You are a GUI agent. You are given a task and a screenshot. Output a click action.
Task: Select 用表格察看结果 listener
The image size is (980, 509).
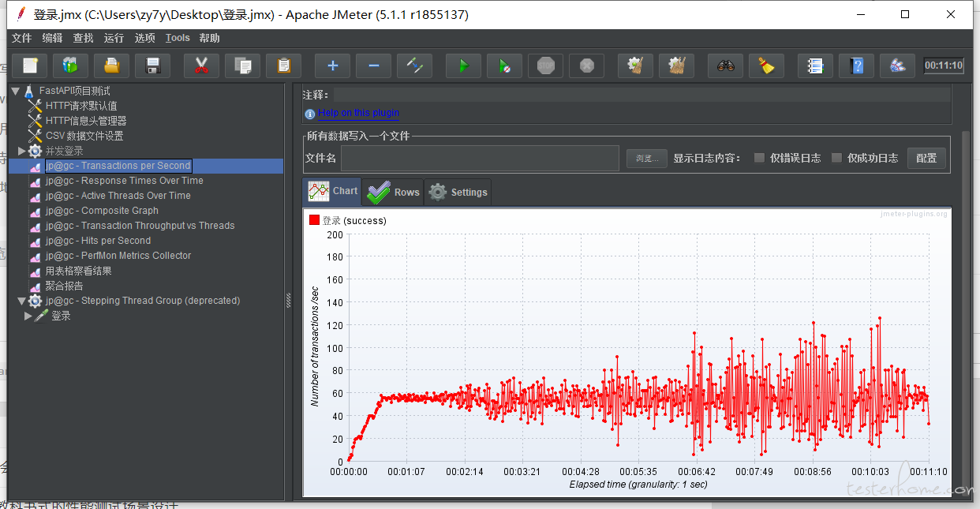[x=78, y=271]
